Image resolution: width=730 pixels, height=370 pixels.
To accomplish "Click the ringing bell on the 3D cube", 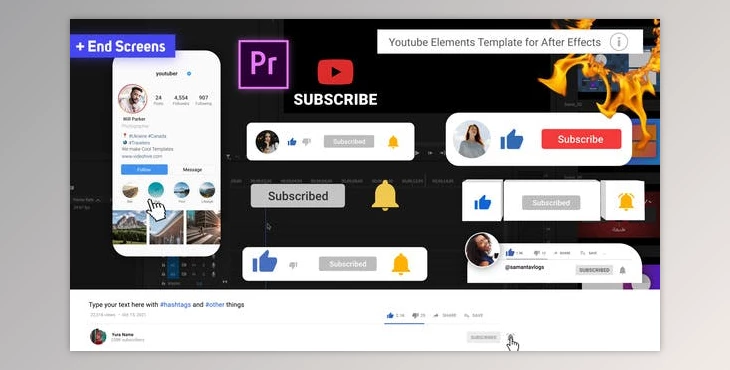I will (x=626, y=201).
